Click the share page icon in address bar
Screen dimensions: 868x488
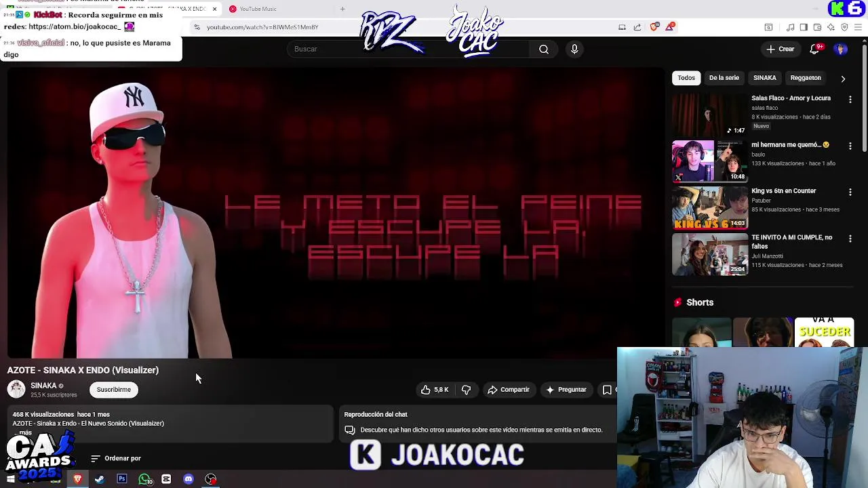coord(637,27)
